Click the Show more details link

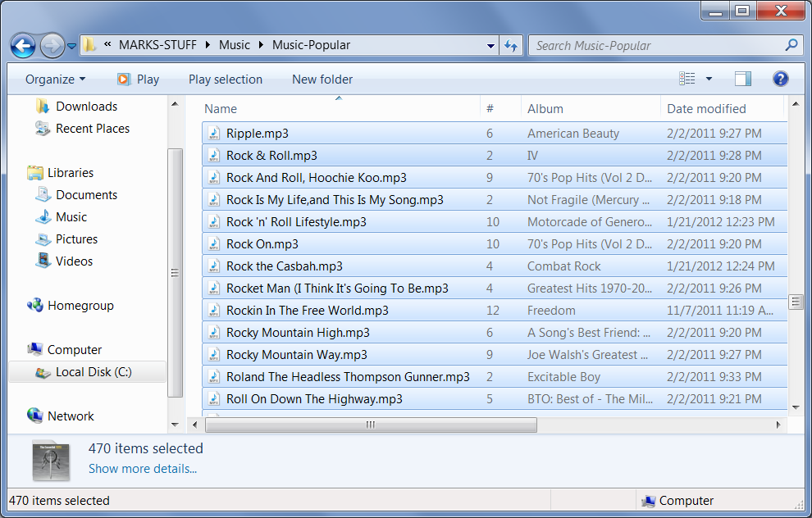click(143, 469)
